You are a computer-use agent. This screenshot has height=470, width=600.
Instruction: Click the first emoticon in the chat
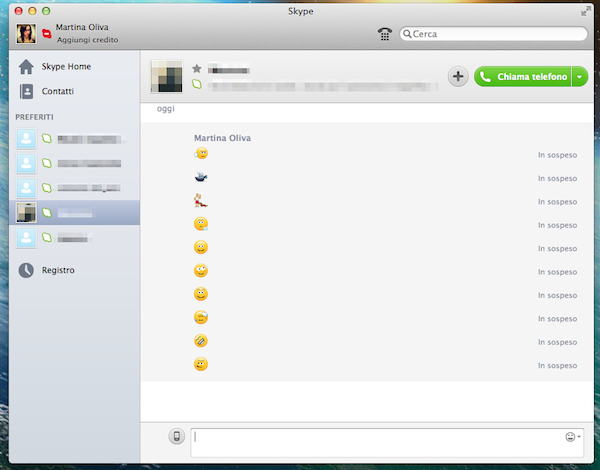(x=201, y=153)
